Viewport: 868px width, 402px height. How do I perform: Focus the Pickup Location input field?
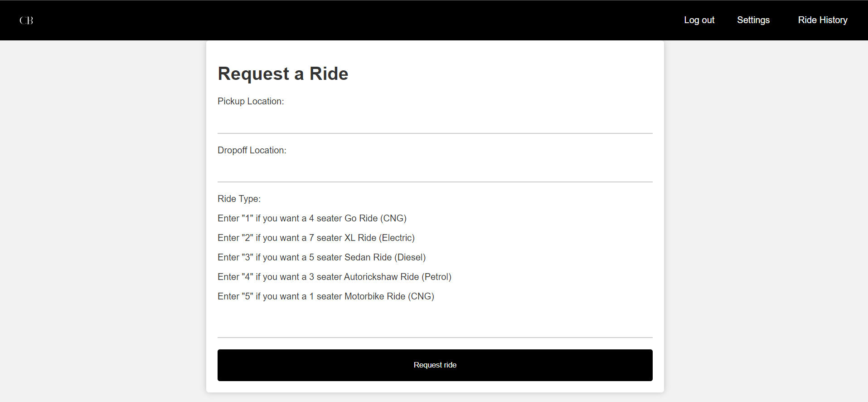(435, 123)
